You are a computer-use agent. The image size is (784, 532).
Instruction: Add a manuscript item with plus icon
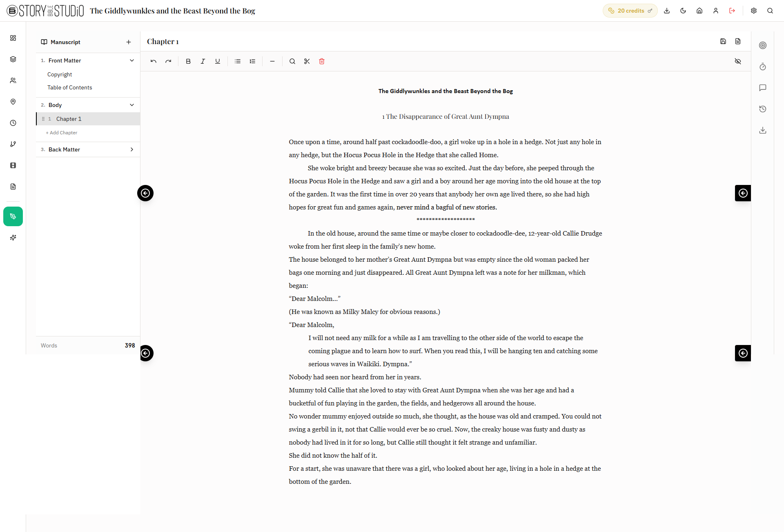point(129,42)
